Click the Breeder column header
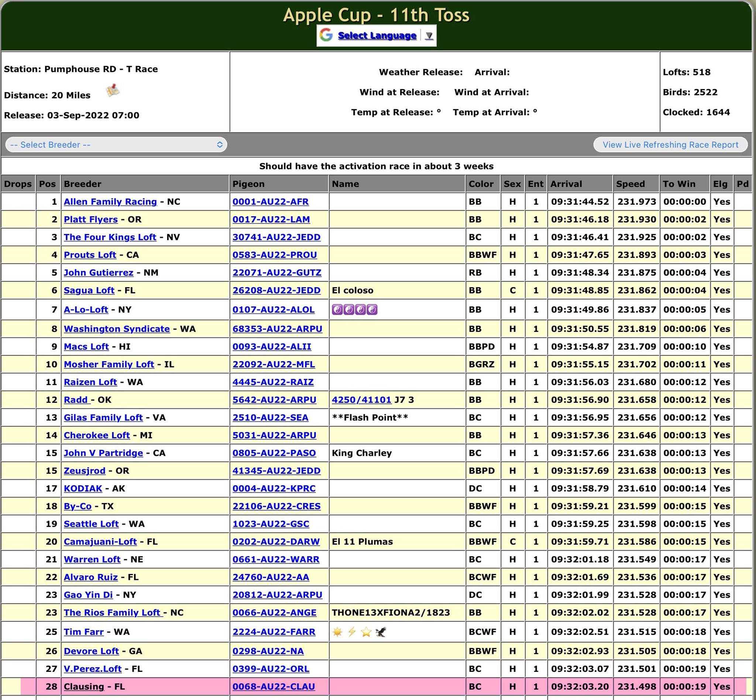756x700 pixels. click(x=83, y=184)
